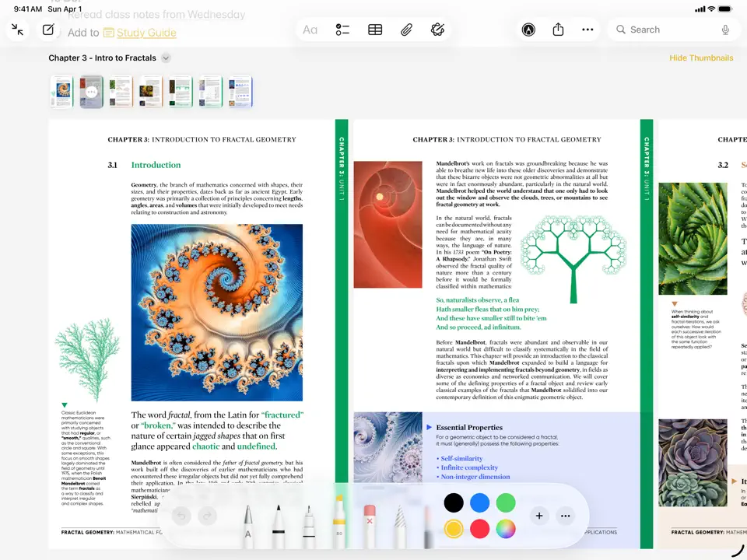
Task: Expand the Chapter 3 attachment dropdown chevron
Action: (166, 58)
